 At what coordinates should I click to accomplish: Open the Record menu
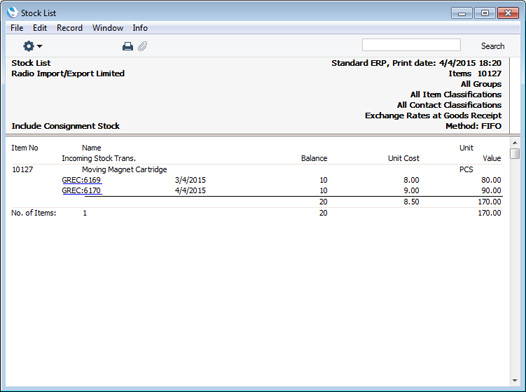[69, 28]
